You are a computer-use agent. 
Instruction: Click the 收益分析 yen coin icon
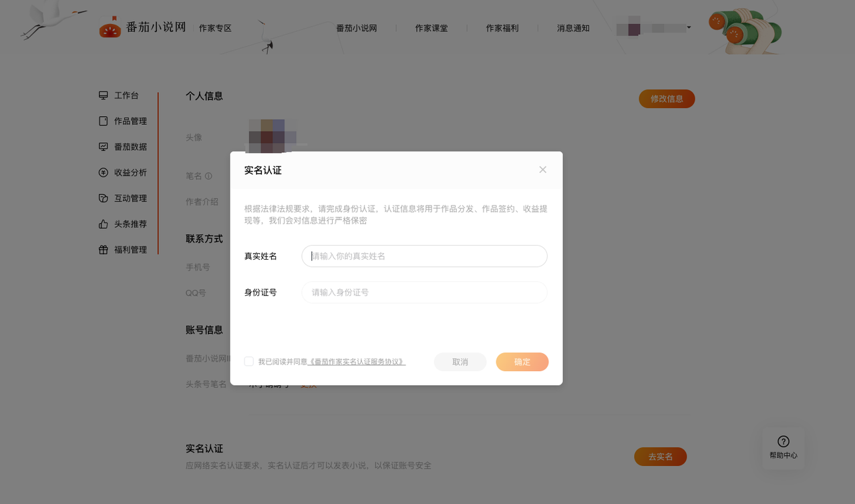(103, 172)
